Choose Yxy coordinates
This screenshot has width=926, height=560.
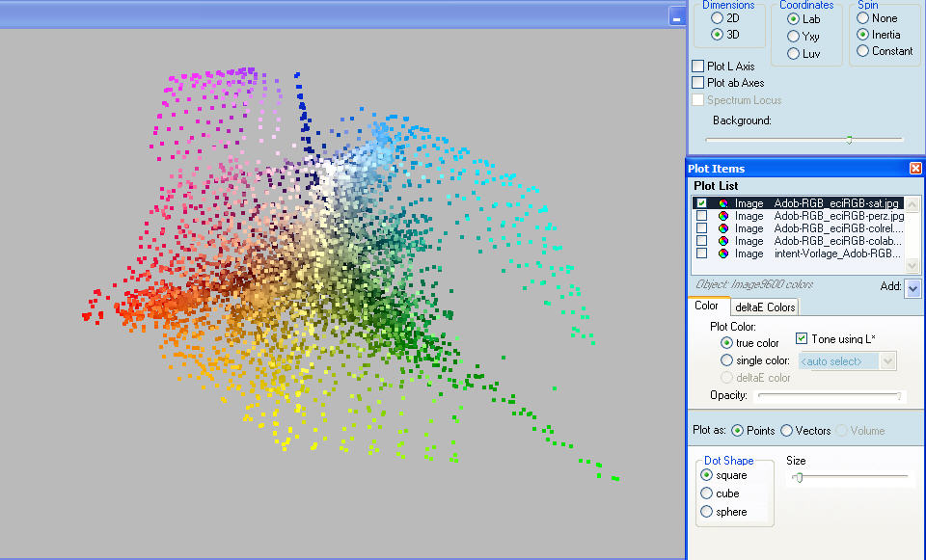pos(793,36)
